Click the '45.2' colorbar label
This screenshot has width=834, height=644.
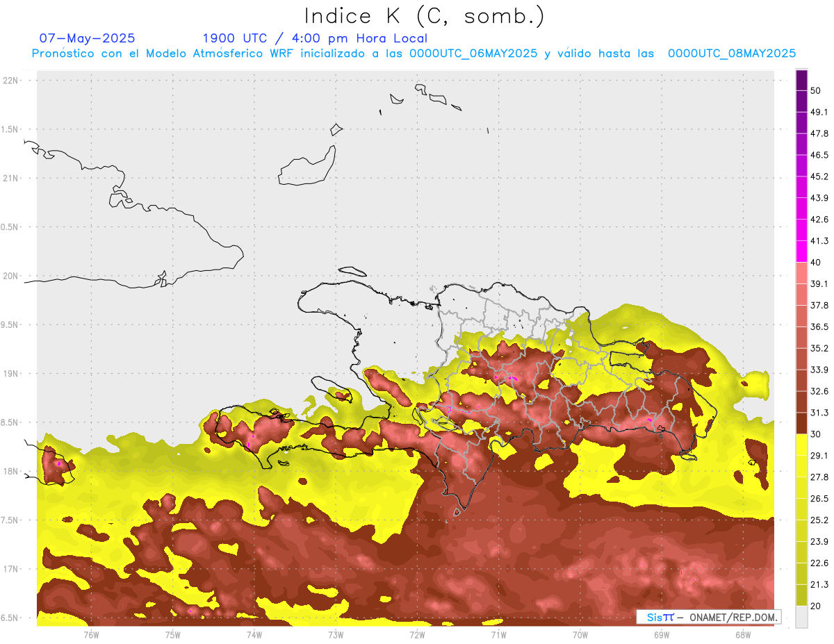pyautogui.click(x=819, y=176)
